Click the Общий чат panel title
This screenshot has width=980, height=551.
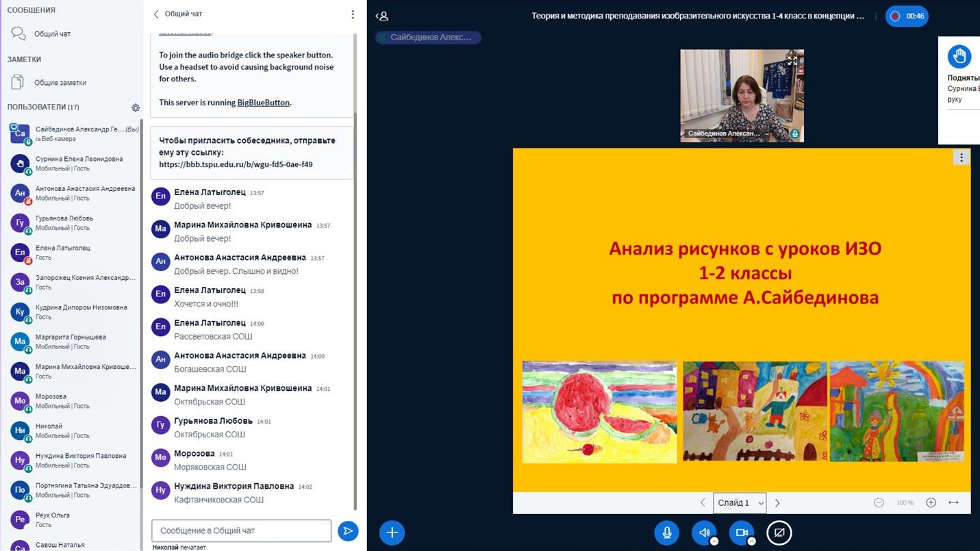pyautogui.click(x=184, y=14)
